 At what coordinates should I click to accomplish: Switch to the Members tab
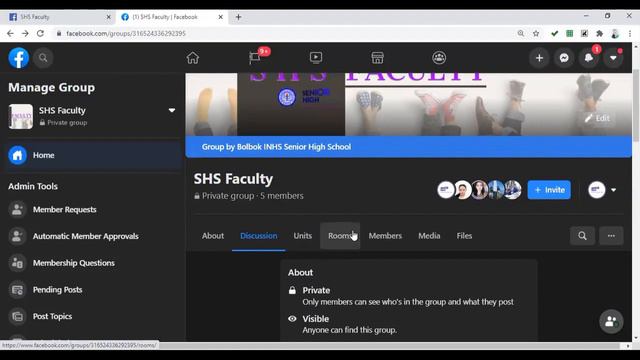pyautogui.click(x=385, y=236)
